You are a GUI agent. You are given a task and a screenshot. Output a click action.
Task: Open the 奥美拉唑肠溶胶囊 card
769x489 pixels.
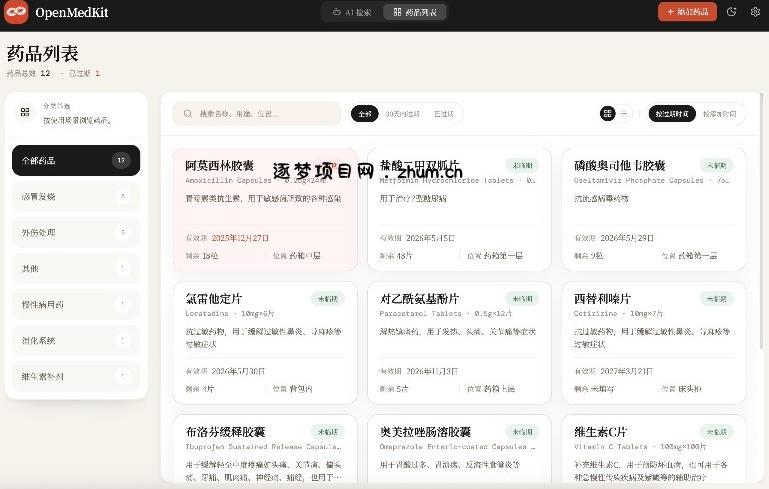(459, 449)
